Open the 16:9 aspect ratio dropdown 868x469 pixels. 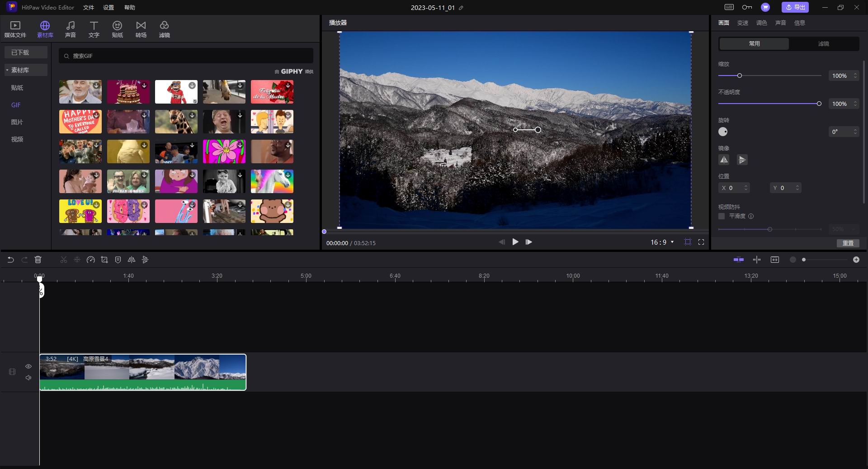[662, 242]
